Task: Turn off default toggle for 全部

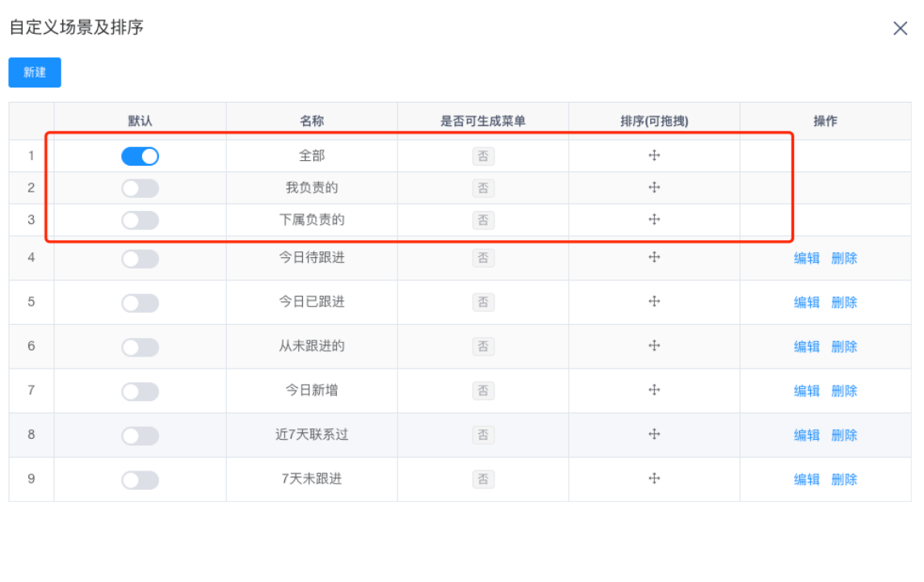Action: pyautogui.click(x=140, y=156)
